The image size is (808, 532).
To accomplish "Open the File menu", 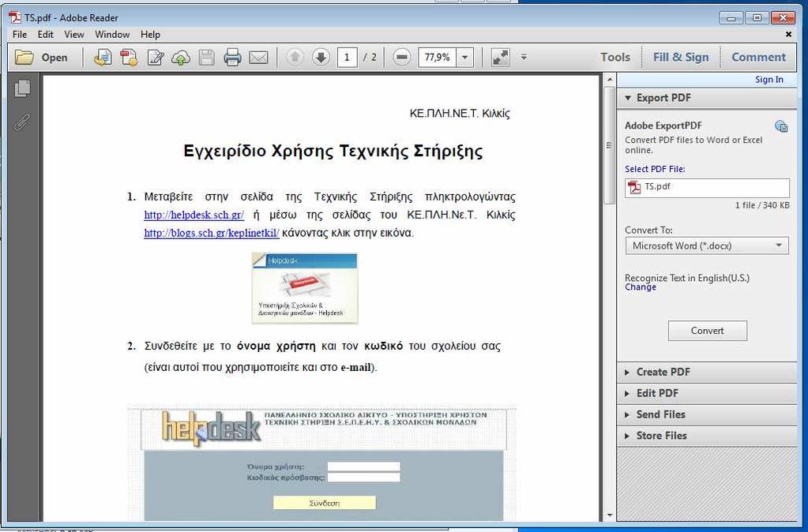I will click(x=20, y=35).
